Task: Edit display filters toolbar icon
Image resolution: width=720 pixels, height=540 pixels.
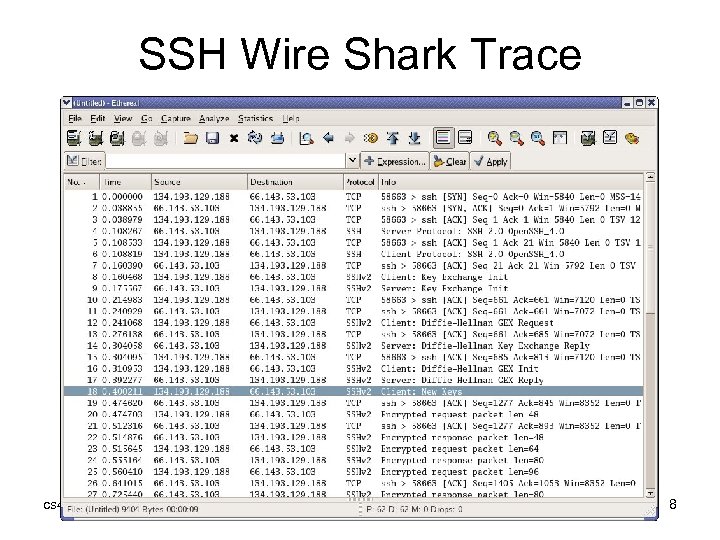Action: click(610, 138)
